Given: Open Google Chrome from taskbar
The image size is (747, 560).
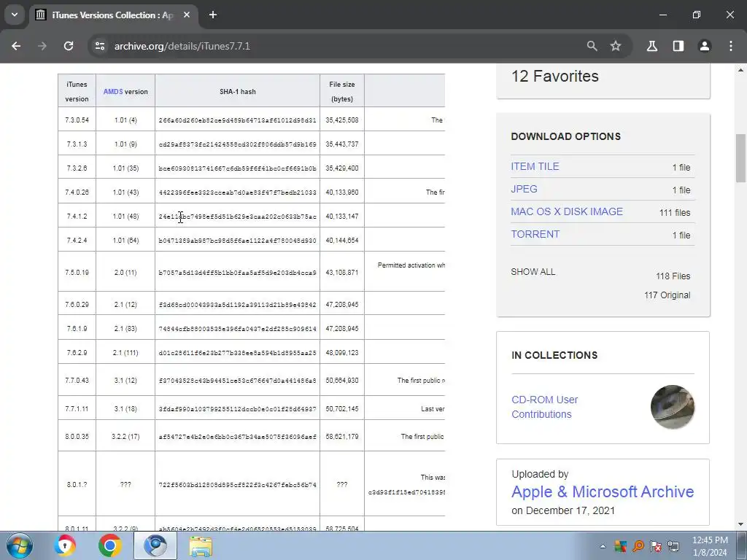Looking at the screenshot, I should 110,545.
